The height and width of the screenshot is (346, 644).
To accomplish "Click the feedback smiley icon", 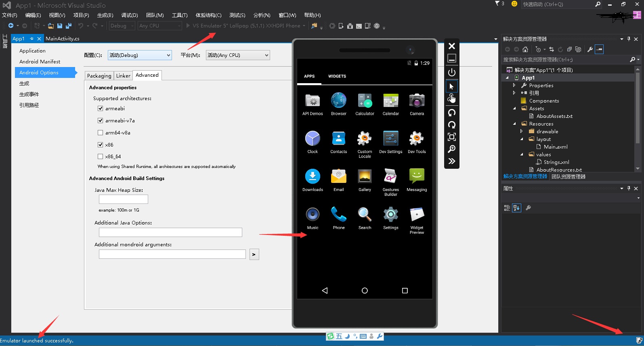I will click(514, 4).
